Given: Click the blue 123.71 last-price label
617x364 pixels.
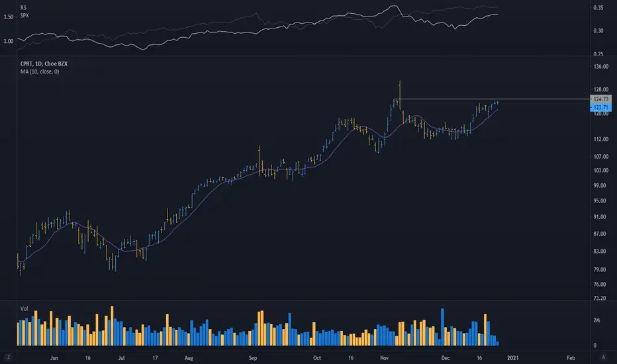Looking at the screenshot, I should point(600,107).
